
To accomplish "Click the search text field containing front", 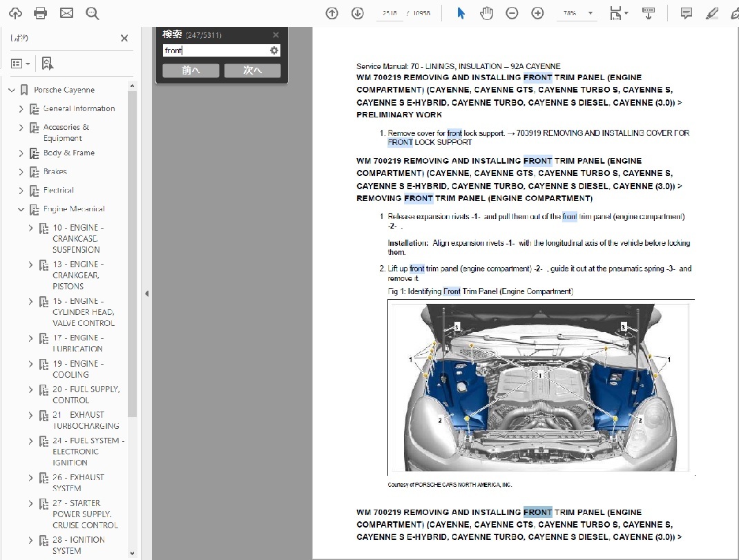I will pyautogui.click(x=214, y=50).
